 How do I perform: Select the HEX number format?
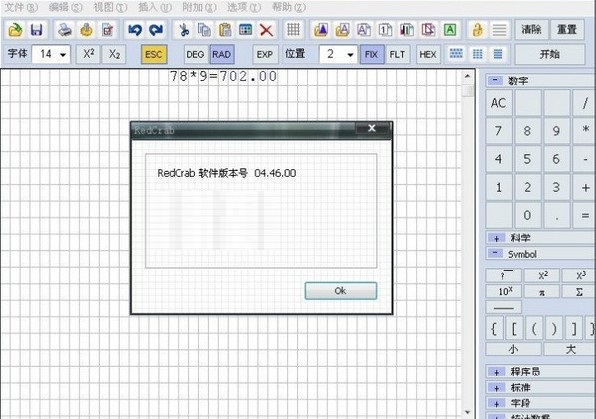click(x=428, y=54)
